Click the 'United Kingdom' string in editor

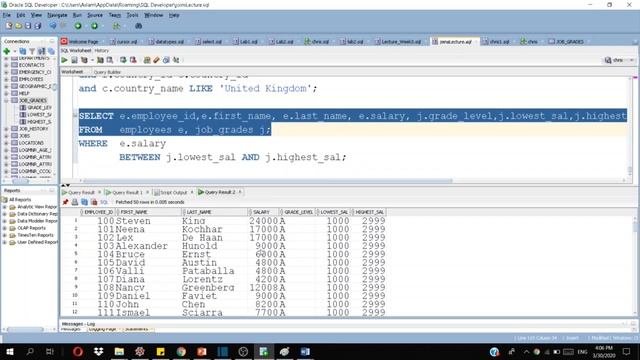[x=265, y=89]
